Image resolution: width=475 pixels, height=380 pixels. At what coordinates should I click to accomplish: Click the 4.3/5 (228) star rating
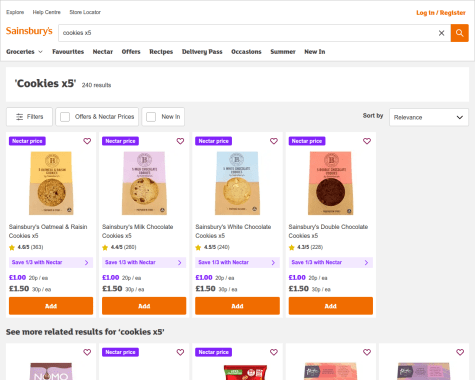tap(306, 247)
